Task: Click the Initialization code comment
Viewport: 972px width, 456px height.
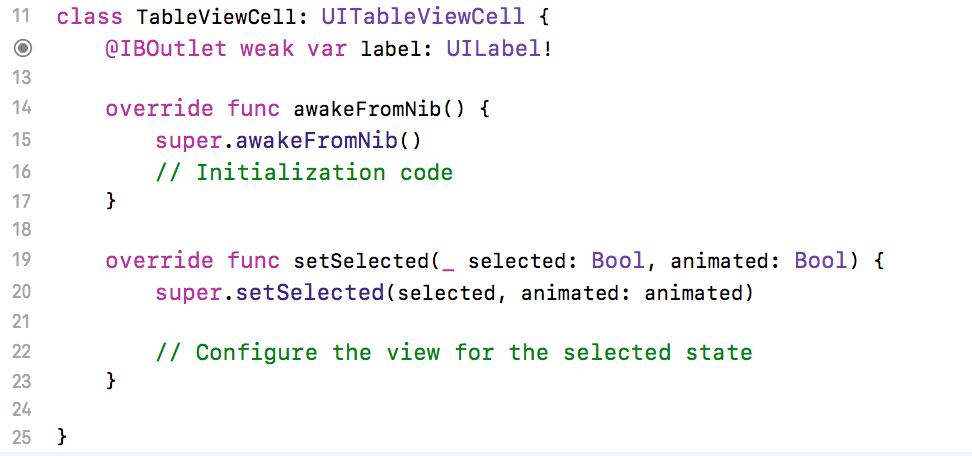Action: [x=304, y=172]
